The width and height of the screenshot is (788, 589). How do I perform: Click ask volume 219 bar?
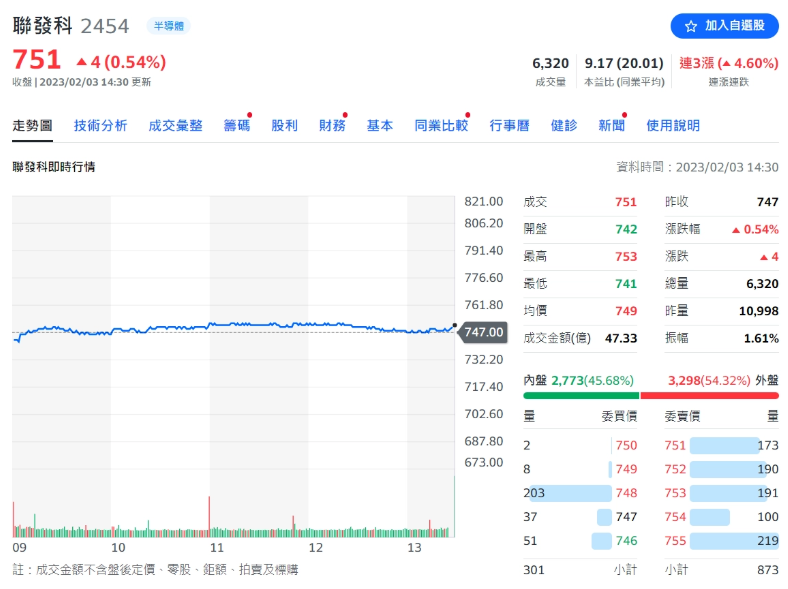click(x=734, y=541)
